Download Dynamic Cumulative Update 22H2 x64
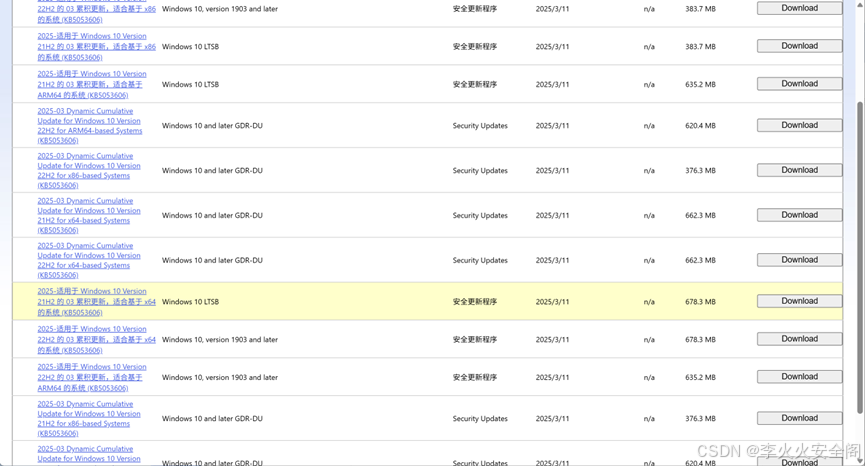The image size is (865, 466). (799, 260)
